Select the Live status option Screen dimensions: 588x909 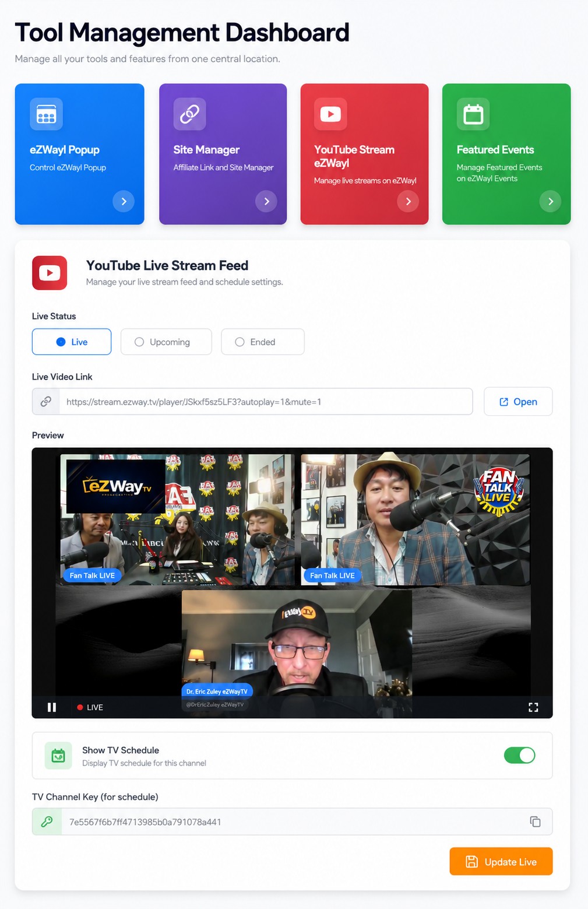click(72, 342)
